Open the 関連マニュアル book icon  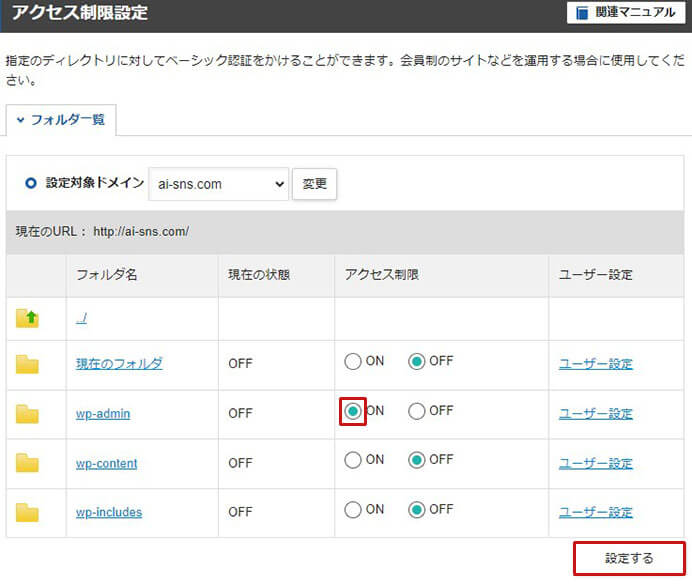(x=582, y=13)
